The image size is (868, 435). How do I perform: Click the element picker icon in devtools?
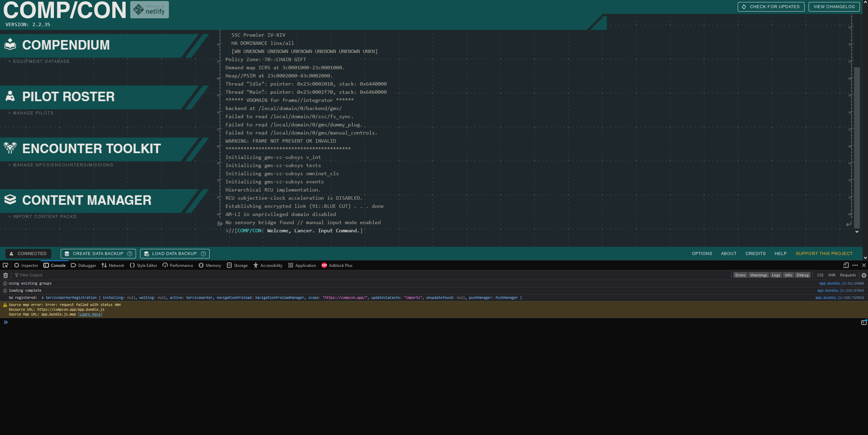(5, 266)
